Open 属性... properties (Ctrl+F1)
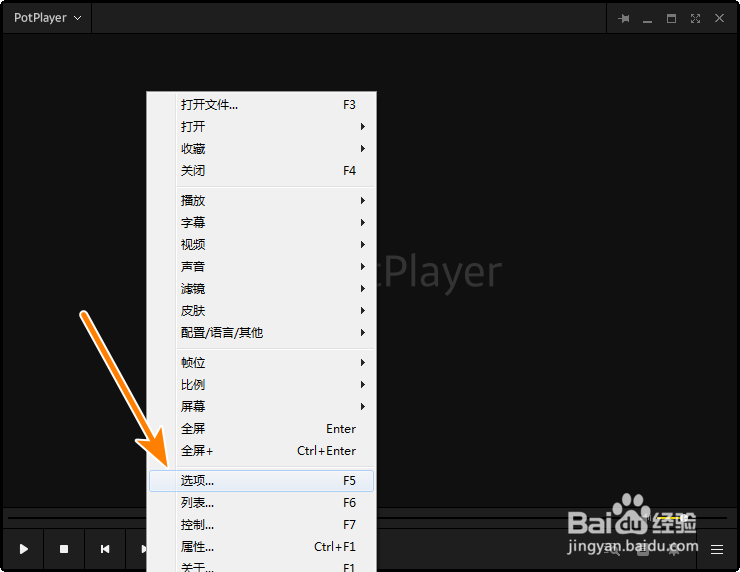Viewport: 740px width, 572px height. point(261,547)
